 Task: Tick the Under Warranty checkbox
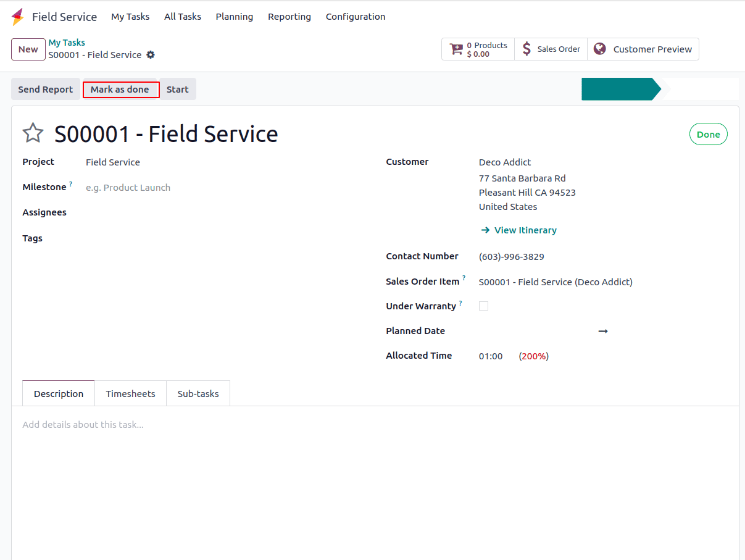[483, 306]
